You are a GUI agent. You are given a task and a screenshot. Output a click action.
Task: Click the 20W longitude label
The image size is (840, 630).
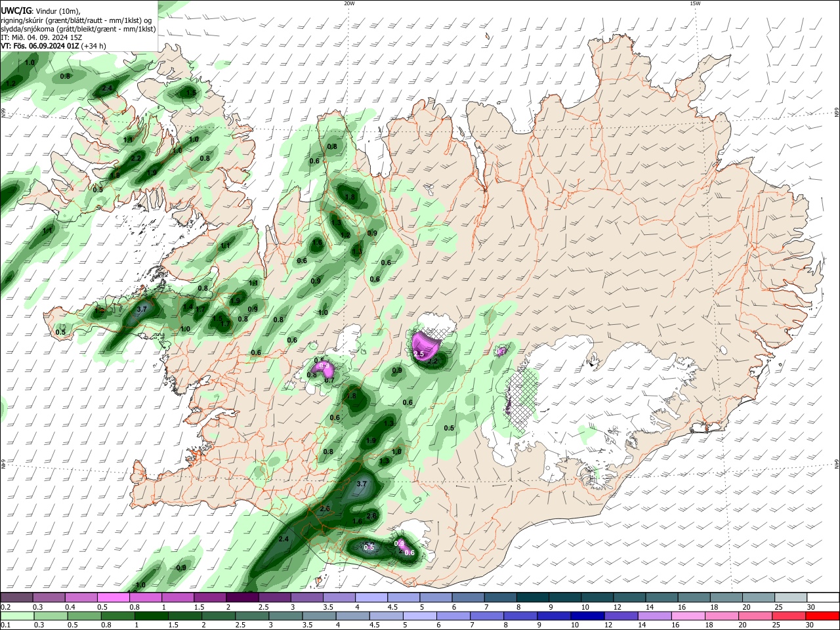[349, 3]
